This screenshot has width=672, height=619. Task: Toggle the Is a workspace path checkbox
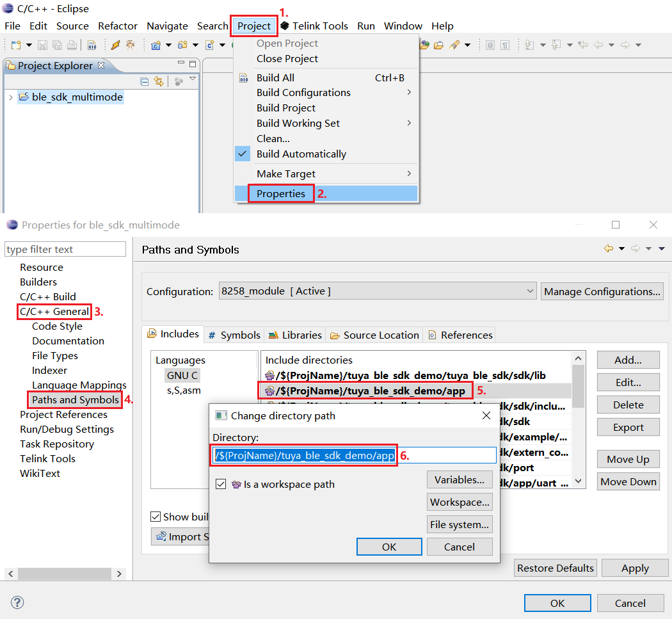pyautogui.click(x=221, y=485)
